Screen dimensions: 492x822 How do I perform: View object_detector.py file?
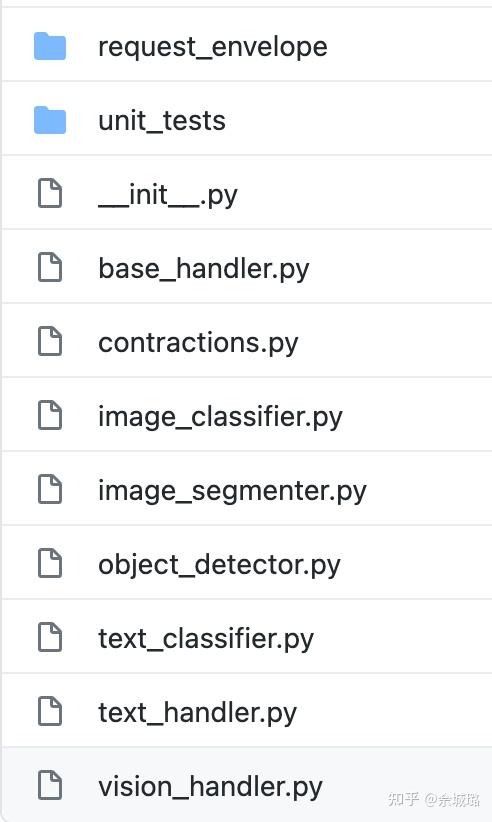click(x=219, y=565)
